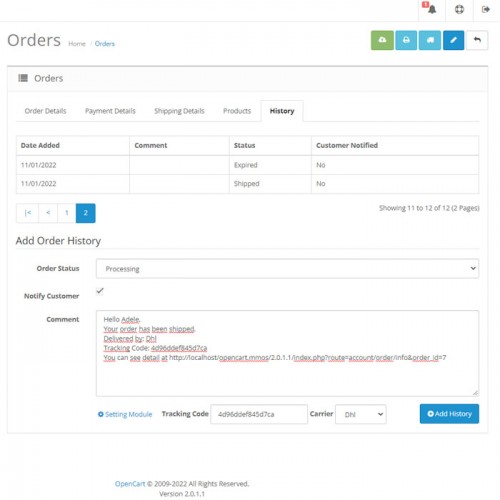Open the Order Status dropdown
500x500 pixels.
coord(287,269)
